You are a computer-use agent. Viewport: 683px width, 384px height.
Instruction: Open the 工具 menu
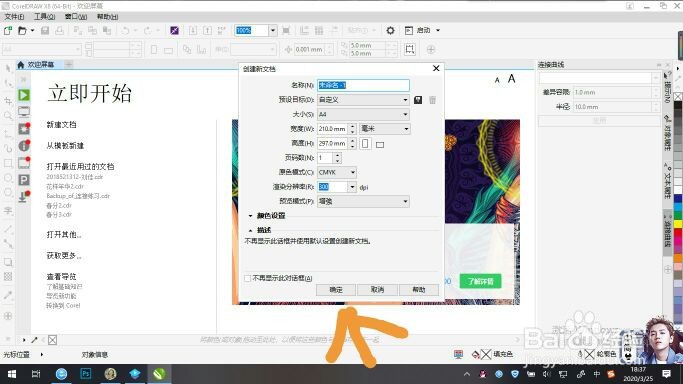(x=44, y=17)
